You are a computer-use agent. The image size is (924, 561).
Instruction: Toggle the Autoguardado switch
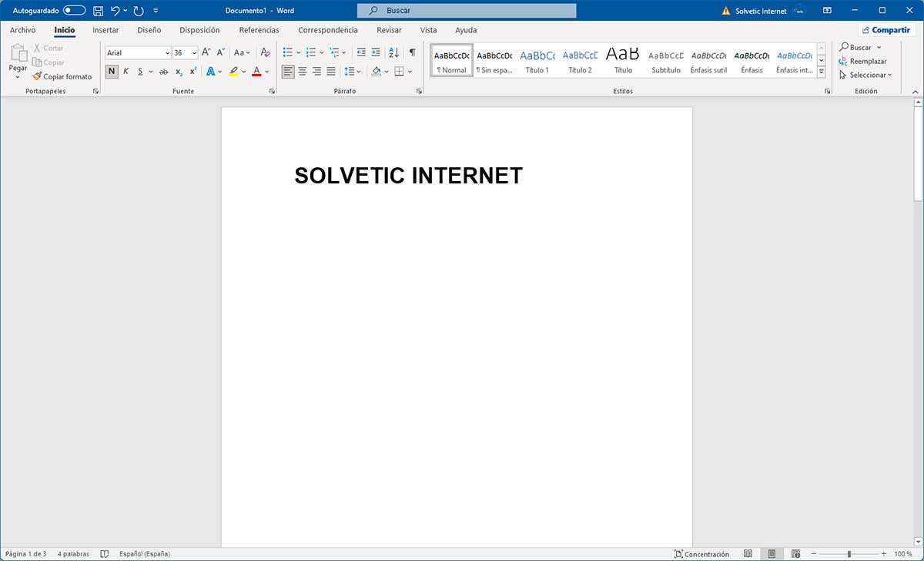coord(75,11)
